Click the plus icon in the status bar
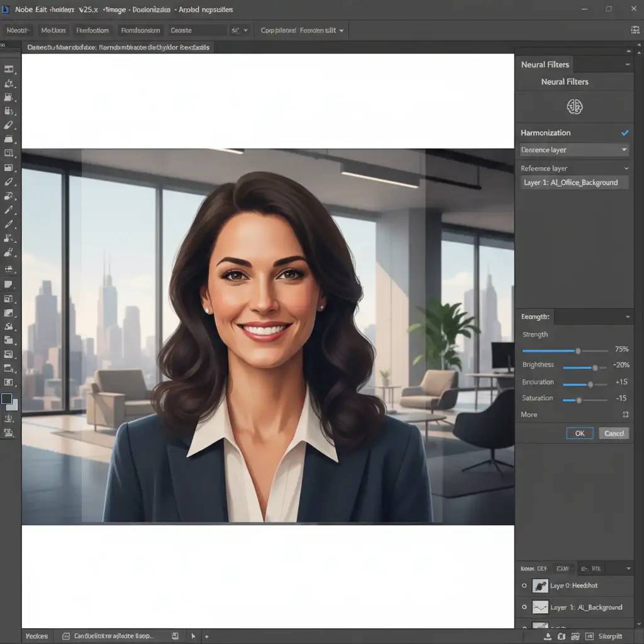644x644 pixels. click(x=206, y=636)
